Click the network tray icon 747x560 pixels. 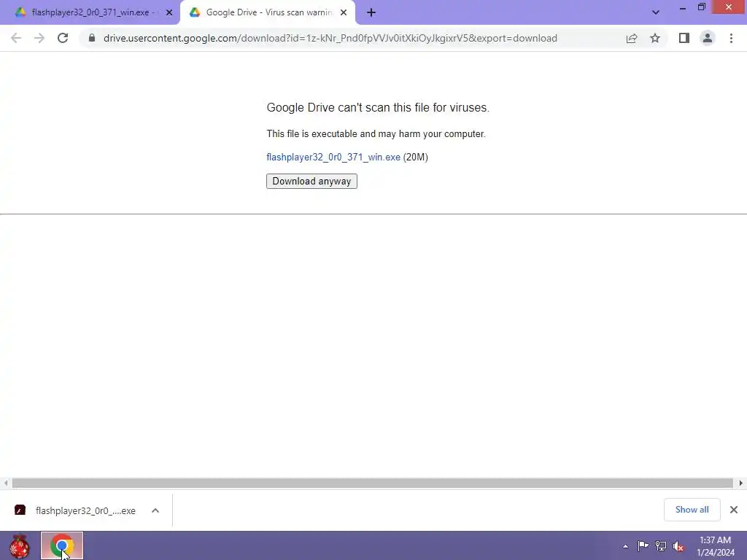tap(661, 545)
